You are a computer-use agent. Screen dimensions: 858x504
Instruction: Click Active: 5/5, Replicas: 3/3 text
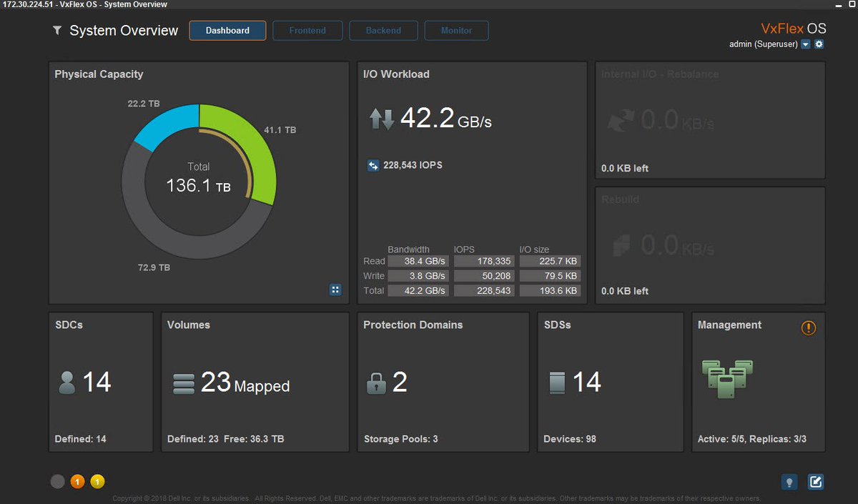752,439
